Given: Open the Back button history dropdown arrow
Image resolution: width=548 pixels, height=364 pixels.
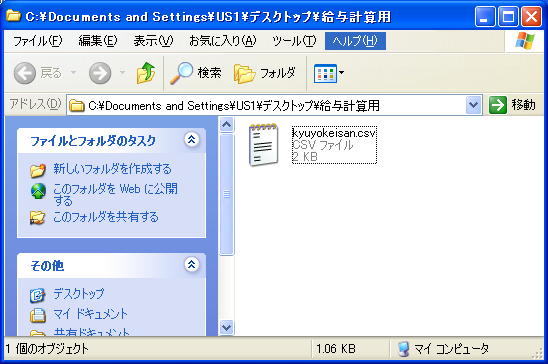Looking at the screenshot, I should pyautogui.click(x=73, y=73).
